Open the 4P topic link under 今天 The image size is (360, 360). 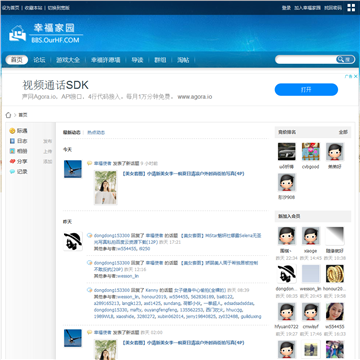tap(183, 174)
